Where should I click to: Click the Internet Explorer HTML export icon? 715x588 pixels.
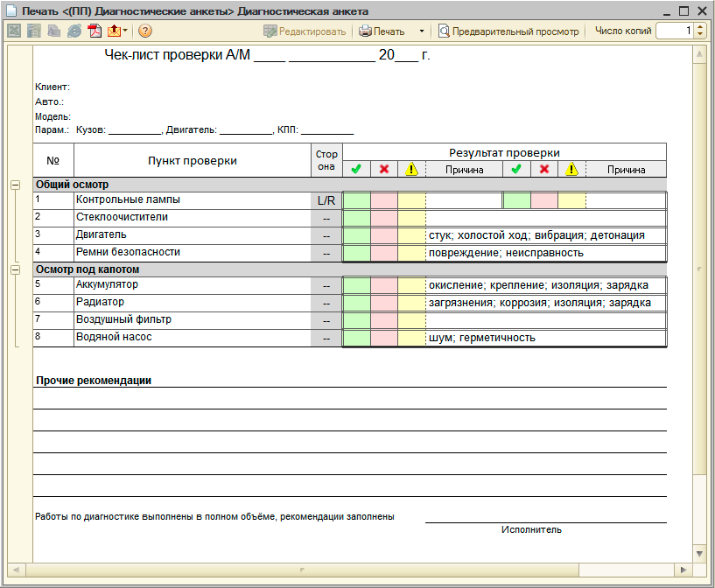(x=74, y=31)
